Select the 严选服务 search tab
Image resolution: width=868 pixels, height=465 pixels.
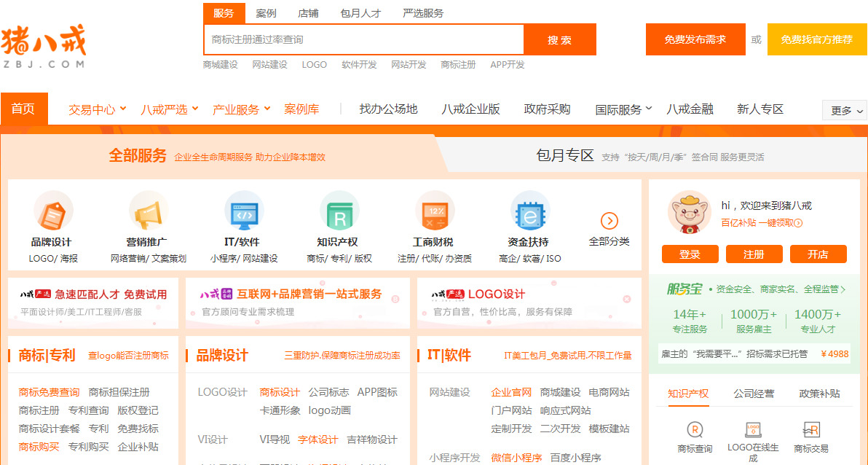424,13
